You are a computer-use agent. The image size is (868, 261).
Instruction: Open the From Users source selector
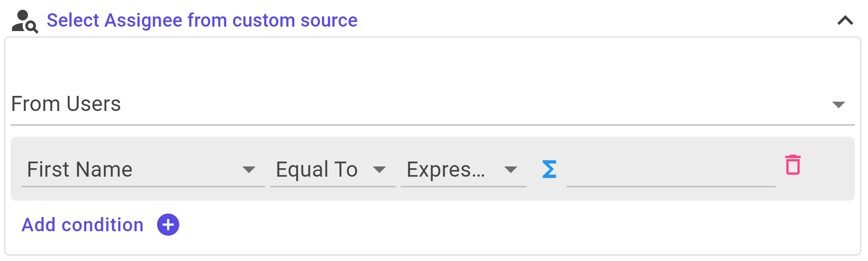(x=432, y=105)
